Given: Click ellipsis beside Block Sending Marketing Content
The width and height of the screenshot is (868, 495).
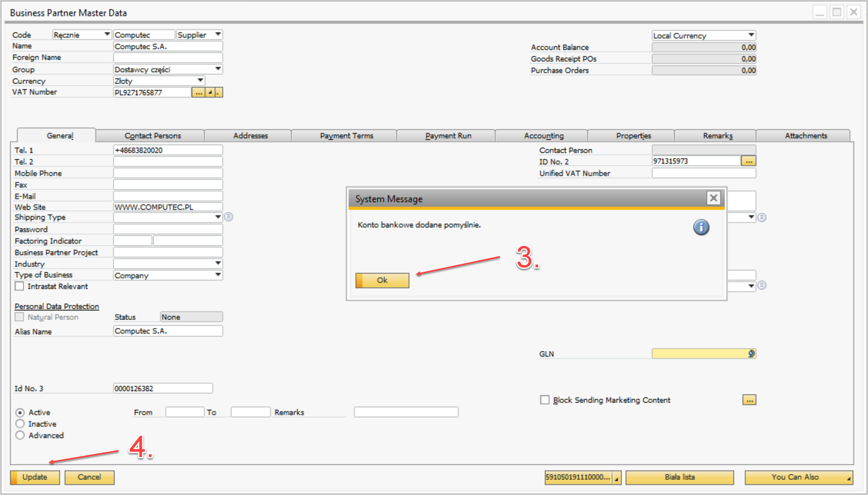Looking at the screenshot, I should click(x=749, y=400).
